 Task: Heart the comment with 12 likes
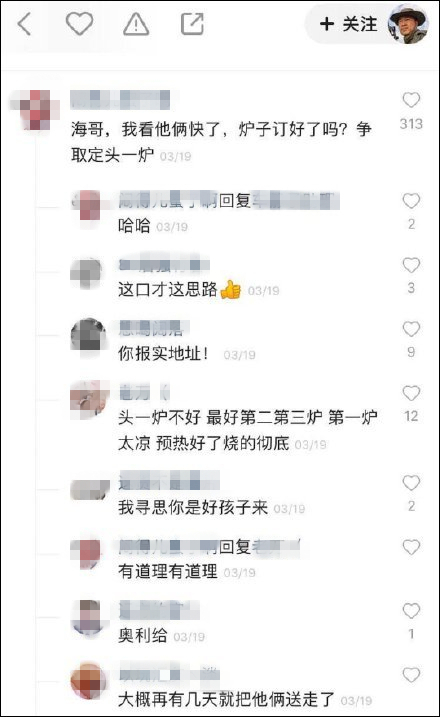tap(411, 393)
